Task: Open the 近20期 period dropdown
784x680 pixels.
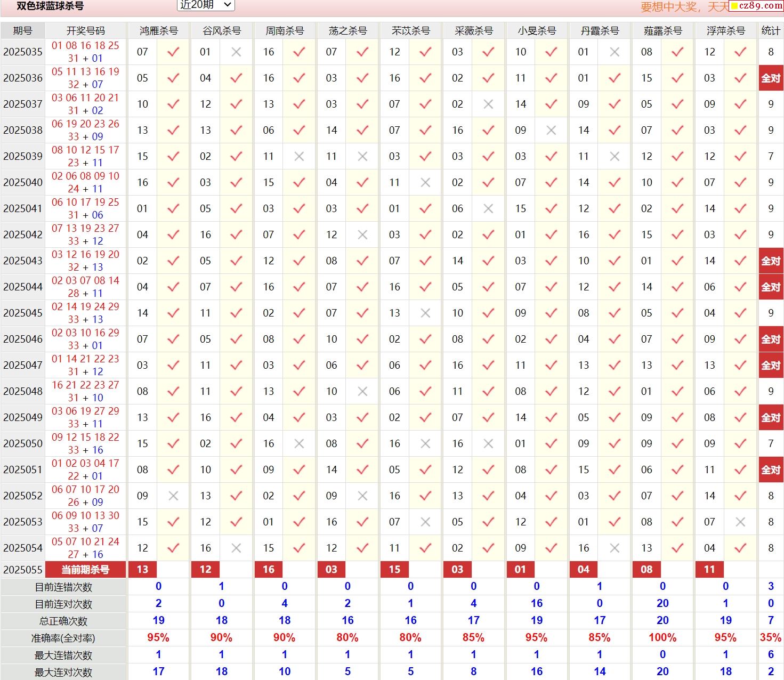Action: [205, 5]
